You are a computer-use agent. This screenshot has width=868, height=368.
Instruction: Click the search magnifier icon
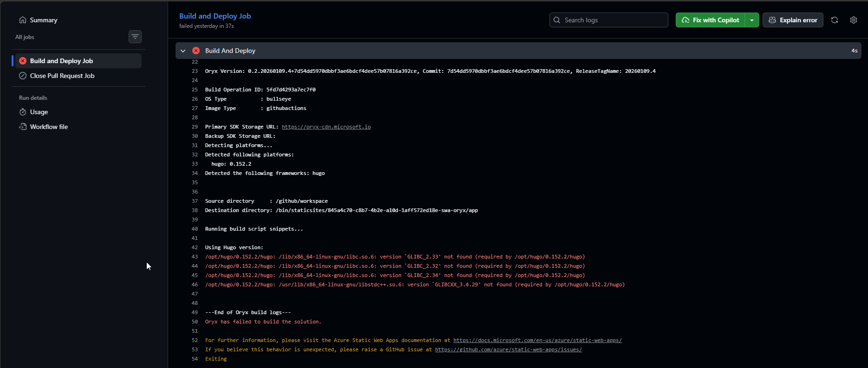tap(557, 20)
